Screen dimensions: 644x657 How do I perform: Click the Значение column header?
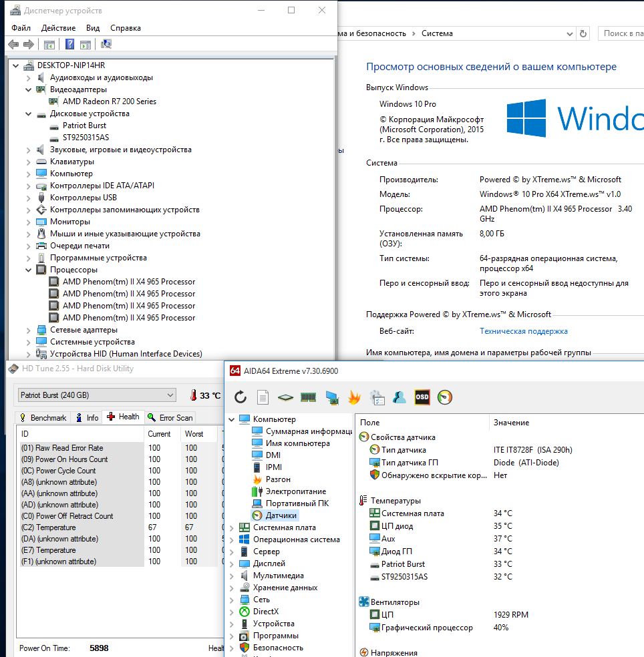[511, 423]
